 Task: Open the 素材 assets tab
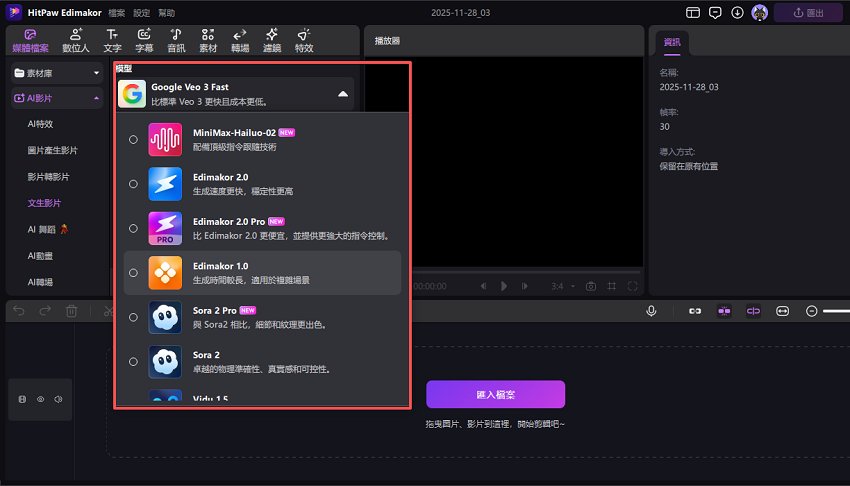point(208,41)
